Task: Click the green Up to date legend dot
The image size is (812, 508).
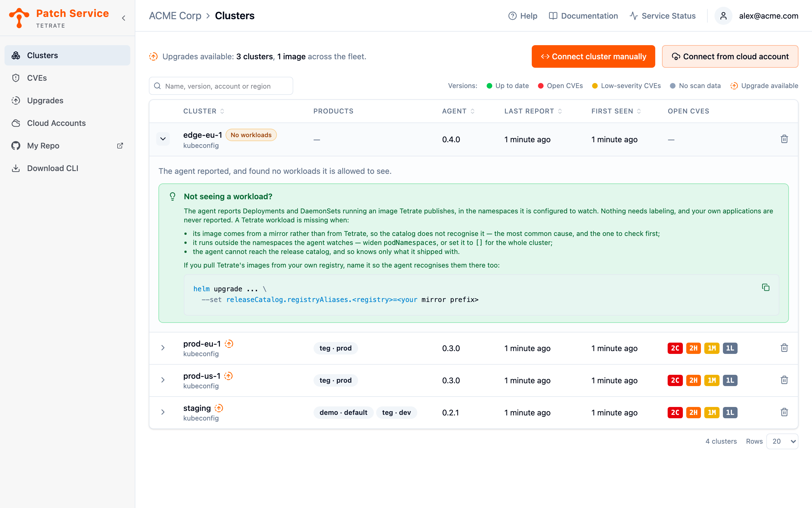Action: coord(489,86)
